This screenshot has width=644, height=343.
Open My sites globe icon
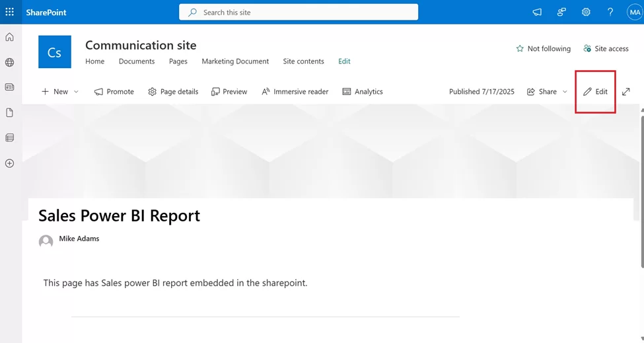9,62
